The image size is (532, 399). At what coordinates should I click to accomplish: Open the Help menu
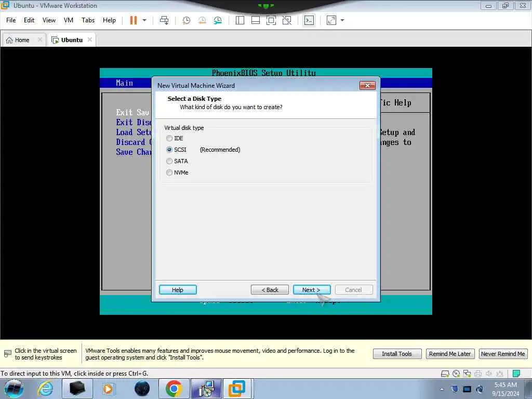109,20
